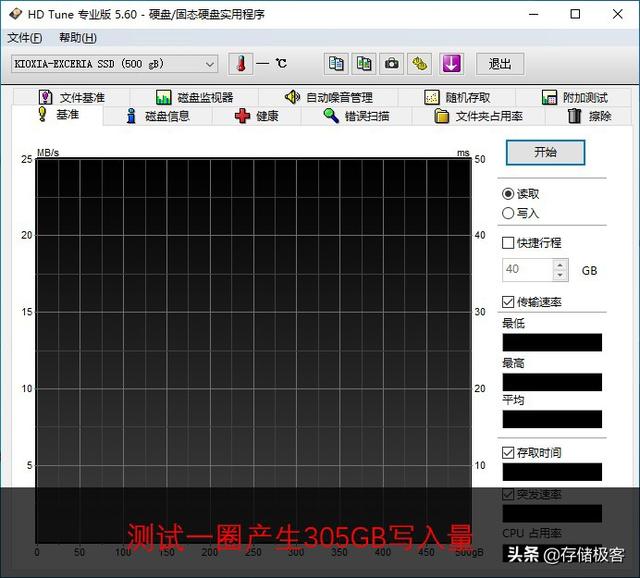Increase the short stroke GB spinner
Screen dimensions: 640x578
(x=560, y=265)
